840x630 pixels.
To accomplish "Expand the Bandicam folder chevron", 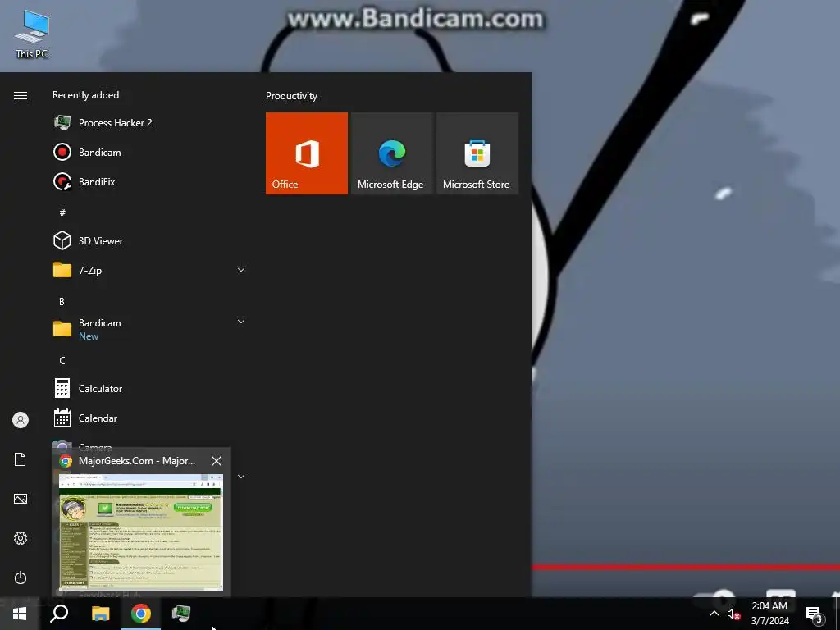I will click(x=241, y=322).
